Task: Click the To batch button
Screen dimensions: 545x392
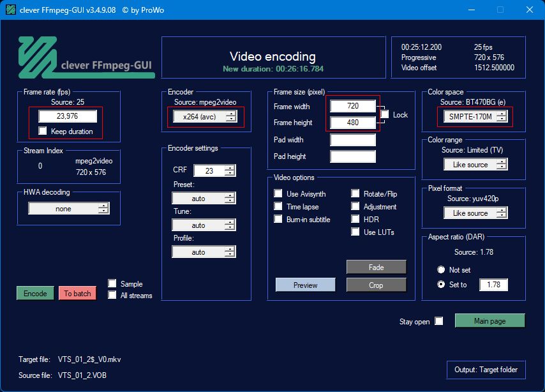Action: coord(77,293)
